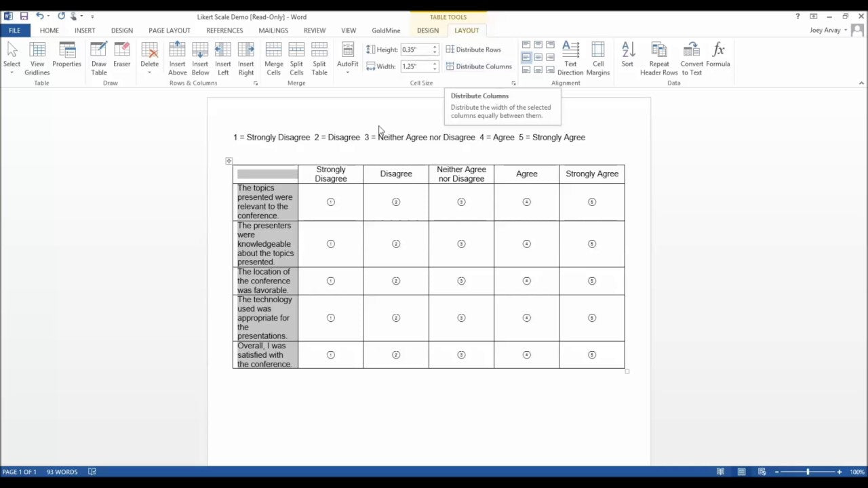The height and width of the screenshot is (488, 868).
Task: Open the Formula dialog with the fx icon
Action: point(718,54)
